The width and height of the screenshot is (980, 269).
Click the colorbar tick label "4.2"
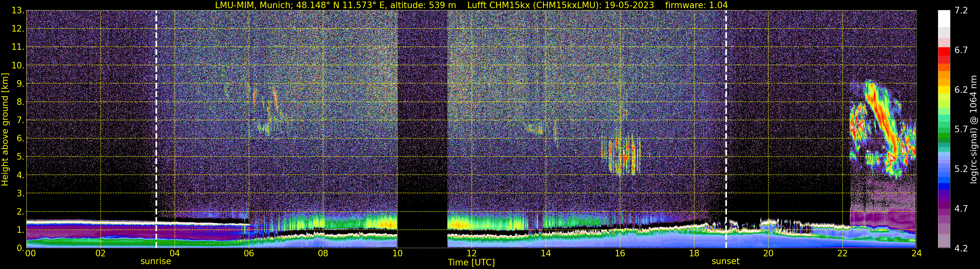click(961, 248)
